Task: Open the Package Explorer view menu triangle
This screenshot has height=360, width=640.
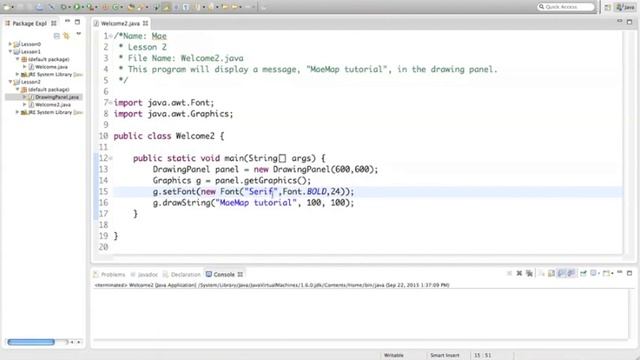Action: (78, 34)
